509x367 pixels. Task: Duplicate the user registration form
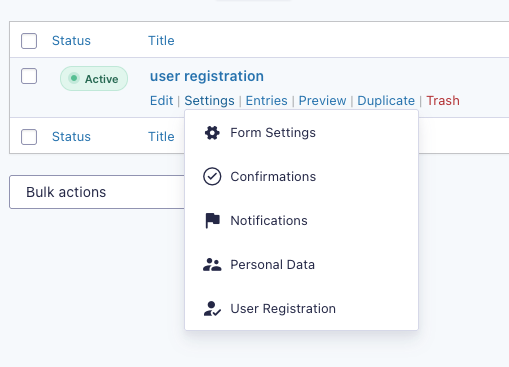[x=386, y=101]
